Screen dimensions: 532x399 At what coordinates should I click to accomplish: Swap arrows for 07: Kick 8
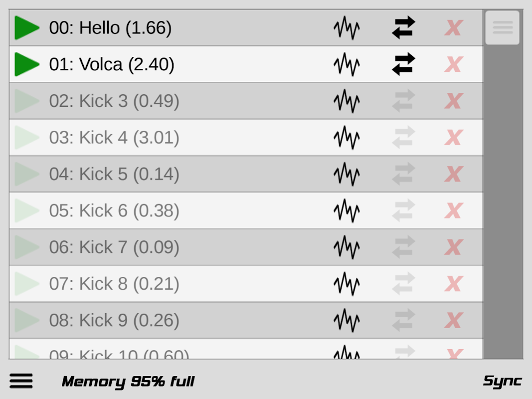tap(403, 283)
